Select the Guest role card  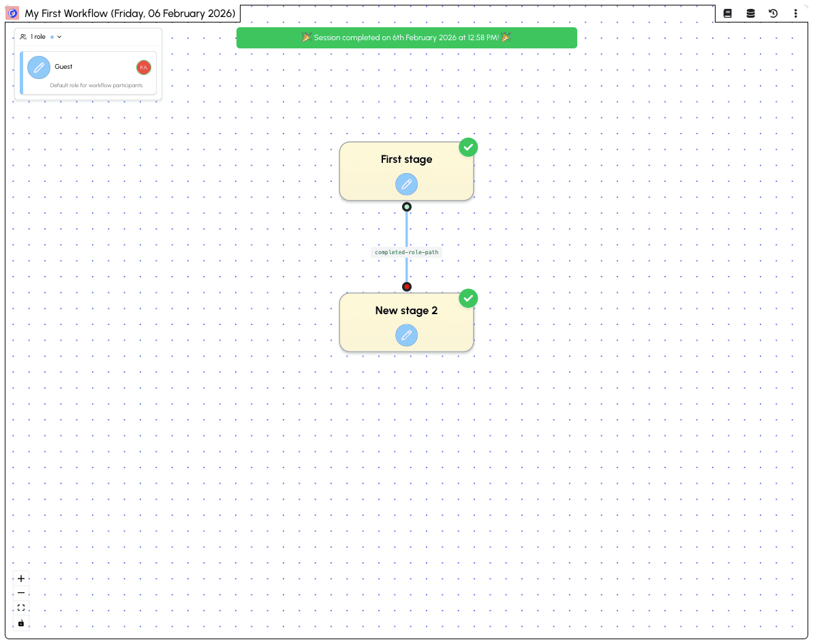[x=95, y=74]
